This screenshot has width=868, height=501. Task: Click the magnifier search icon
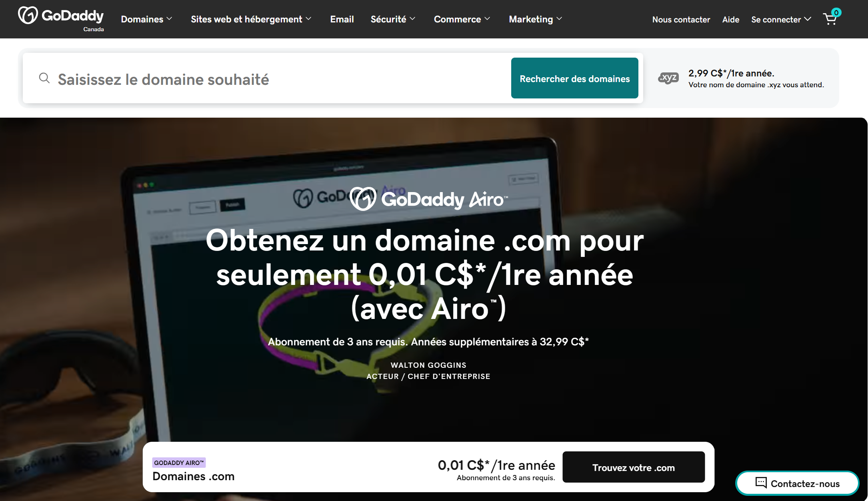(x=44, y=78)
